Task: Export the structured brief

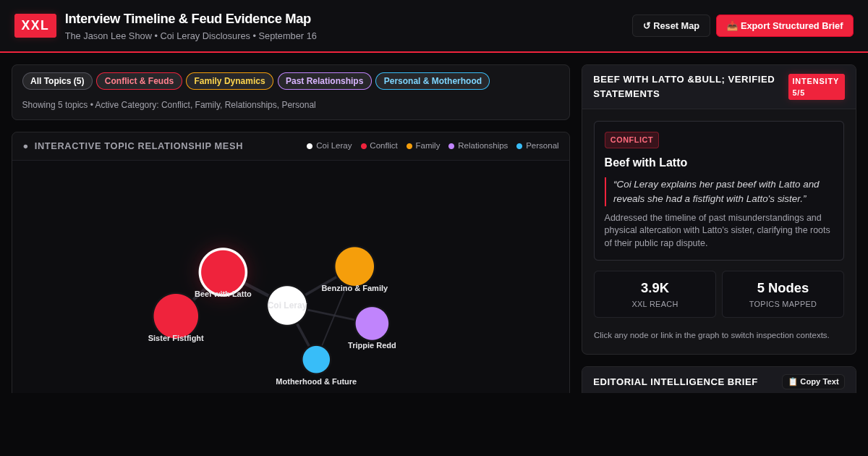Action: (x=785, y=25)
